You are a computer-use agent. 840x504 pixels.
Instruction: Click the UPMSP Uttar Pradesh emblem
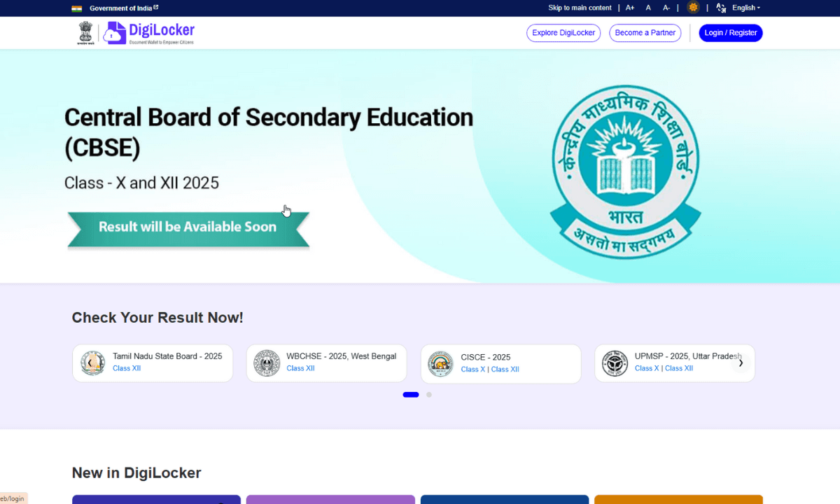point(615,363)
